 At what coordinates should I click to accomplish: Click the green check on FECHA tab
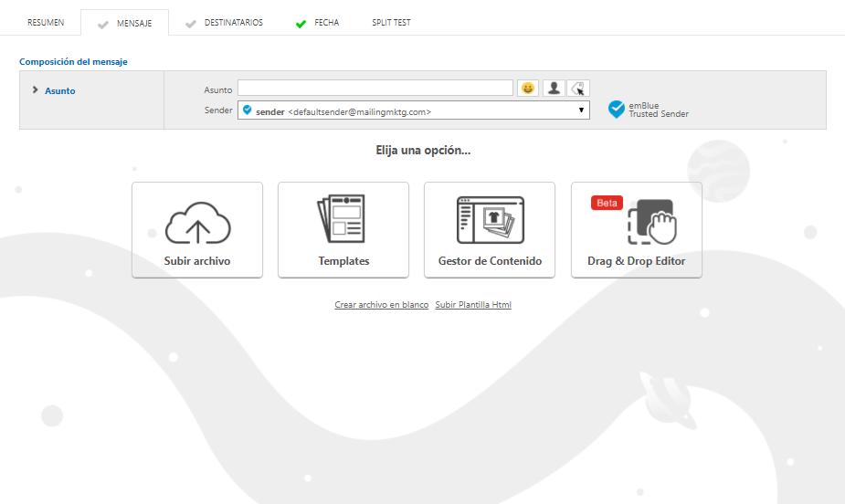[301, 24]
